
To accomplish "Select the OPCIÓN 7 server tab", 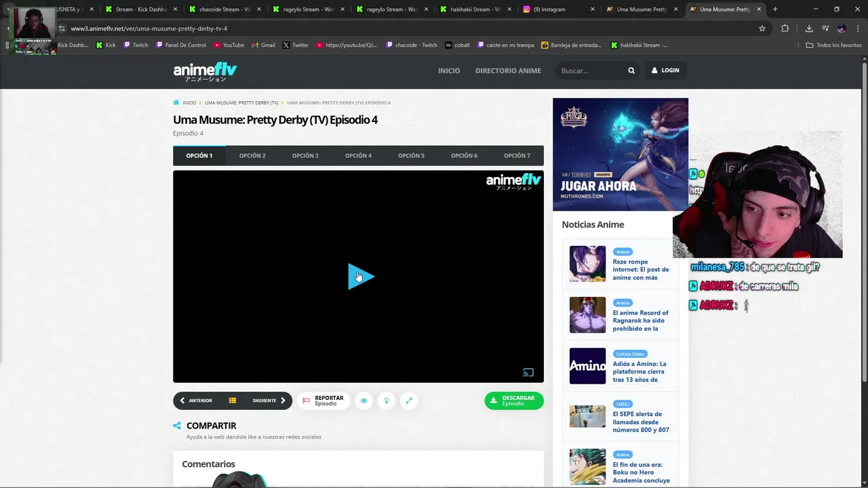I will (x=517, y=155).
